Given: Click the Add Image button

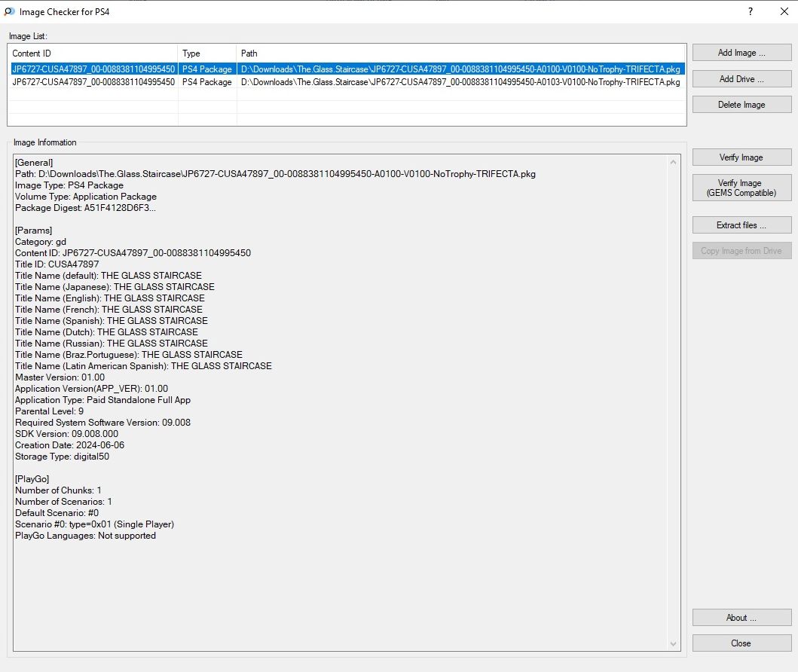Looking at the screenshot, I should tap(741, 53).
